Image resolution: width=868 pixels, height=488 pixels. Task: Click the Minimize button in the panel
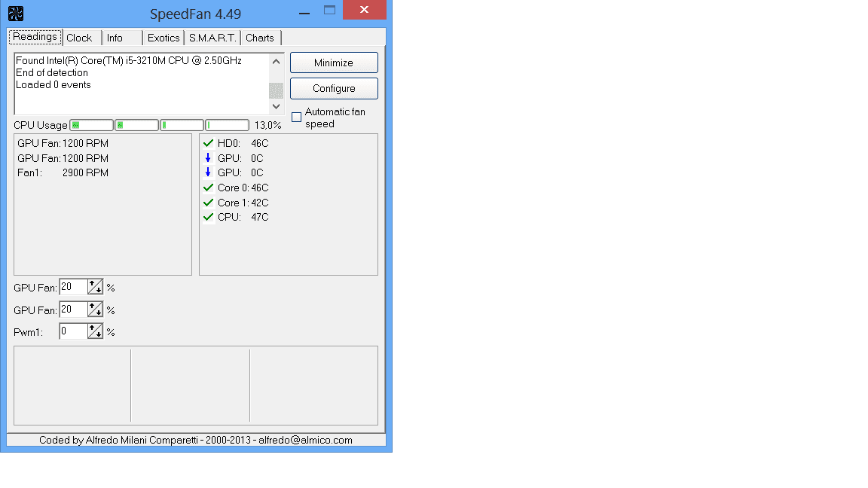point(334,63)
